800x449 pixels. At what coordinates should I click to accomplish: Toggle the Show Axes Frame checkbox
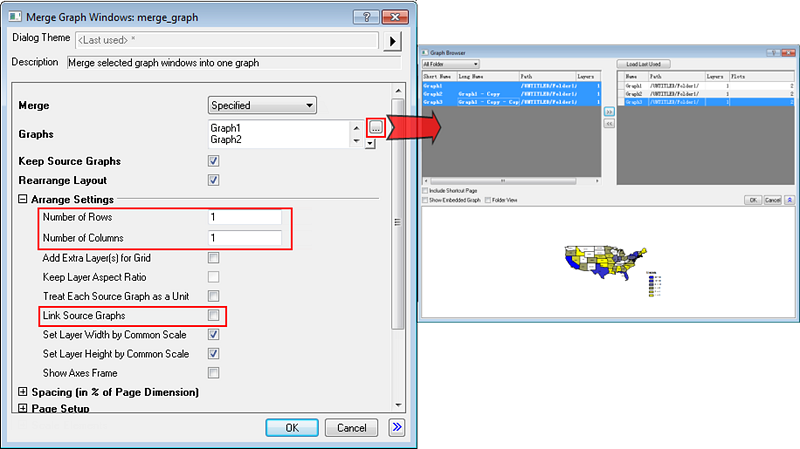pos(213,373)
